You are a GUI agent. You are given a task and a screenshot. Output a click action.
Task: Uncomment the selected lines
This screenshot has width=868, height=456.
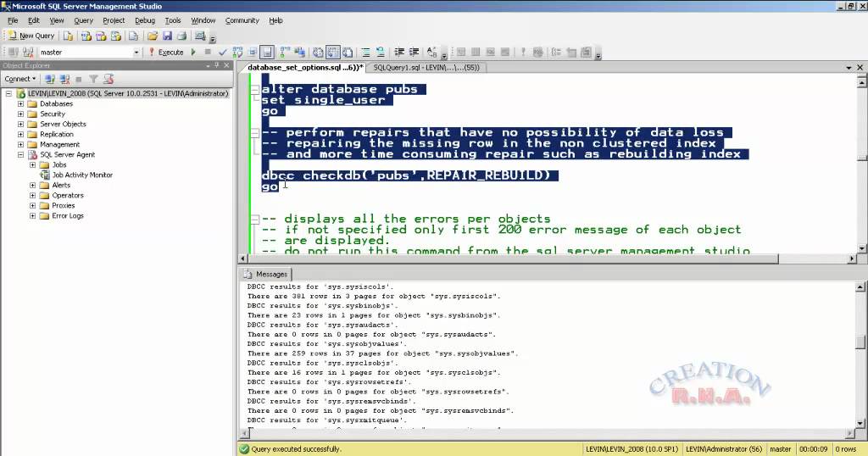click(x=381, y=52)
